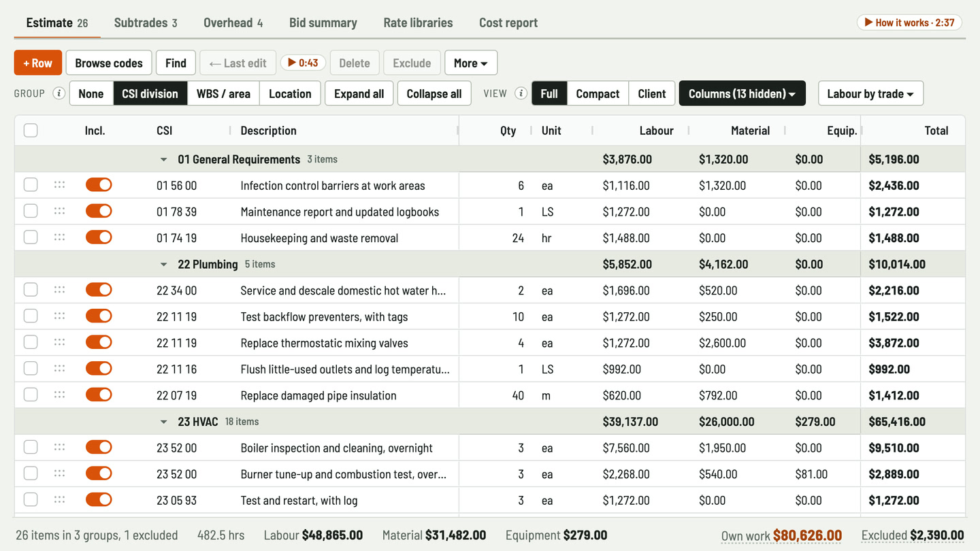Group rows by WBS / area

[223, 94]
